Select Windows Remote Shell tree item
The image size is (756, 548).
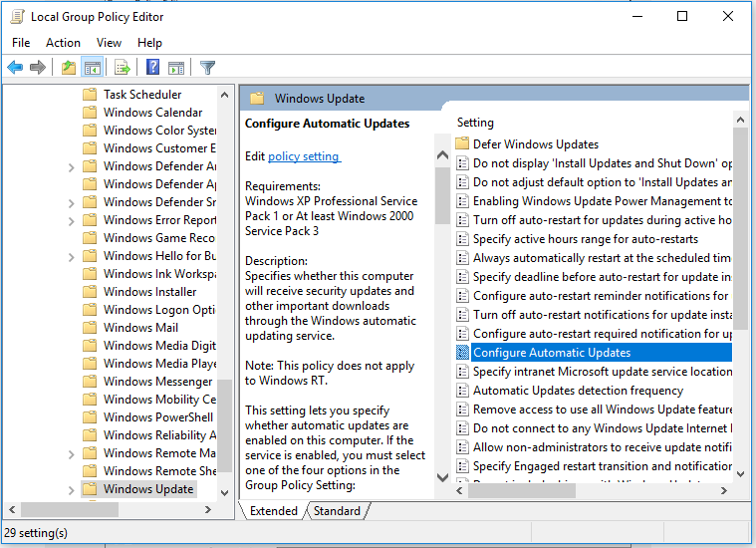[159, 471]
